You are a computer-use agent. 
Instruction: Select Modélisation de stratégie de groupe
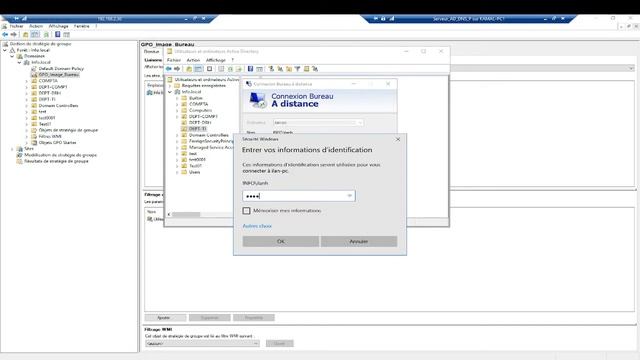pos(60,155)
